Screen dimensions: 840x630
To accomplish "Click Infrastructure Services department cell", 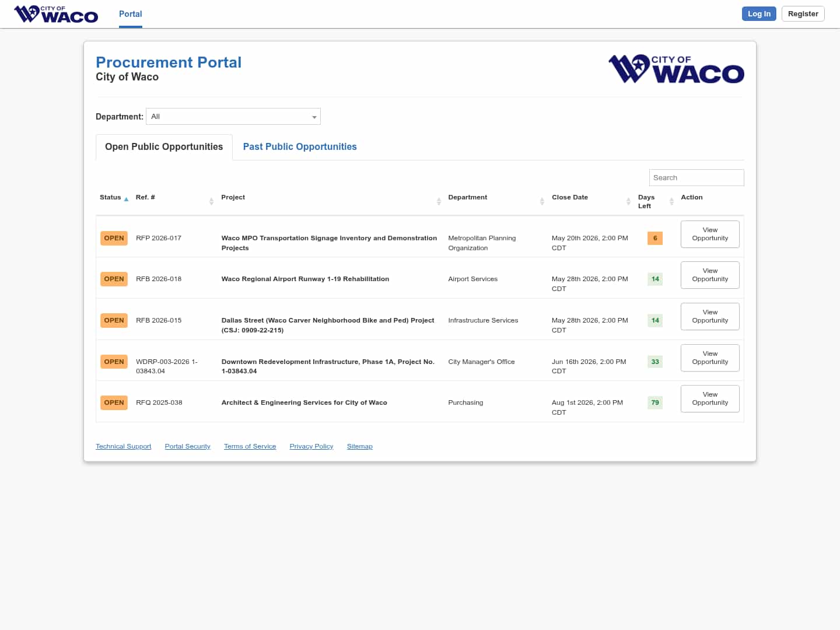I will 483,320.
